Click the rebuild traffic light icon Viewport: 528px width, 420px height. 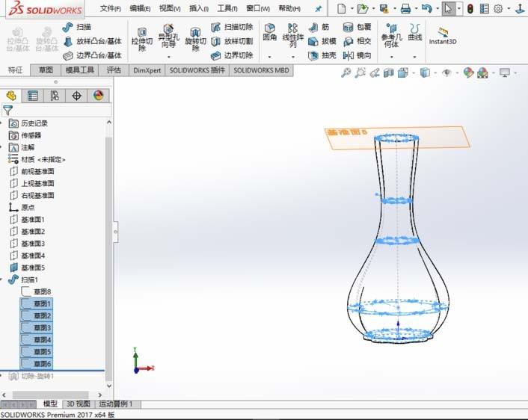coord(470,8)
